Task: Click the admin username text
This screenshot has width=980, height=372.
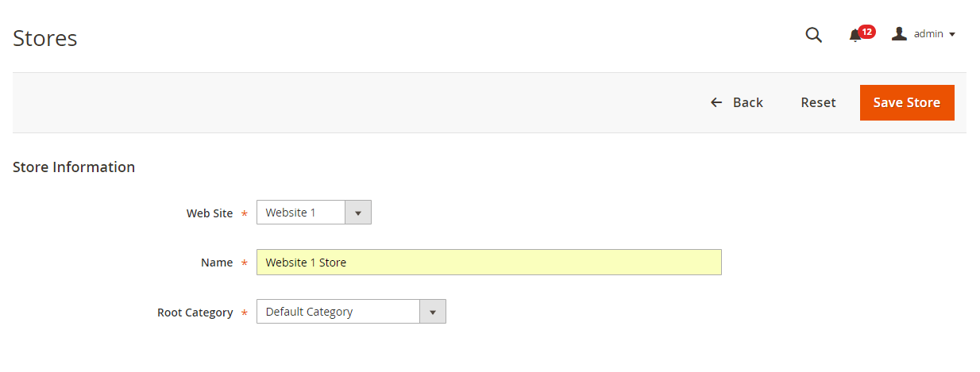Action: point(928,34)
